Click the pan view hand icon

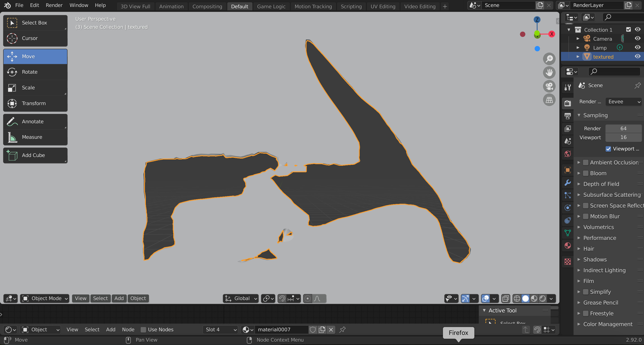tap(549, 73)
